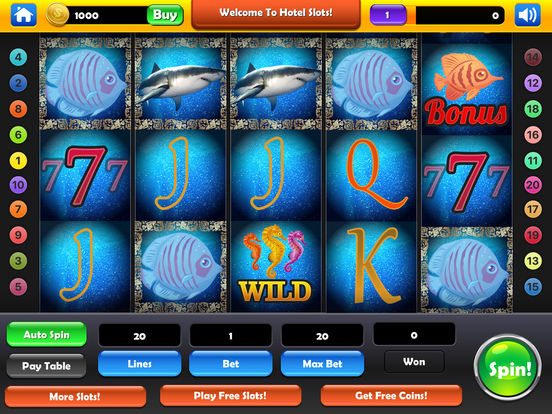Open the Pay Table
The width and height of the screenshot is (552, 414).
coord(46,366)
